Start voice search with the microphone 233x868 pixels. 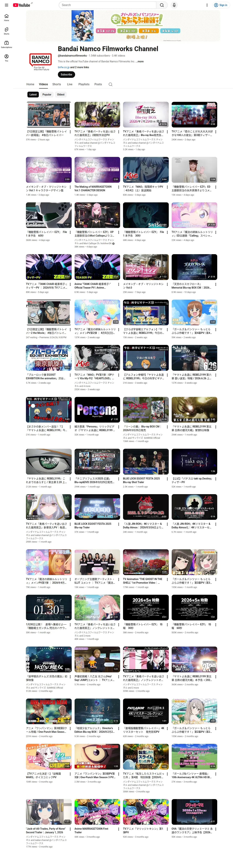coord(174,5)
